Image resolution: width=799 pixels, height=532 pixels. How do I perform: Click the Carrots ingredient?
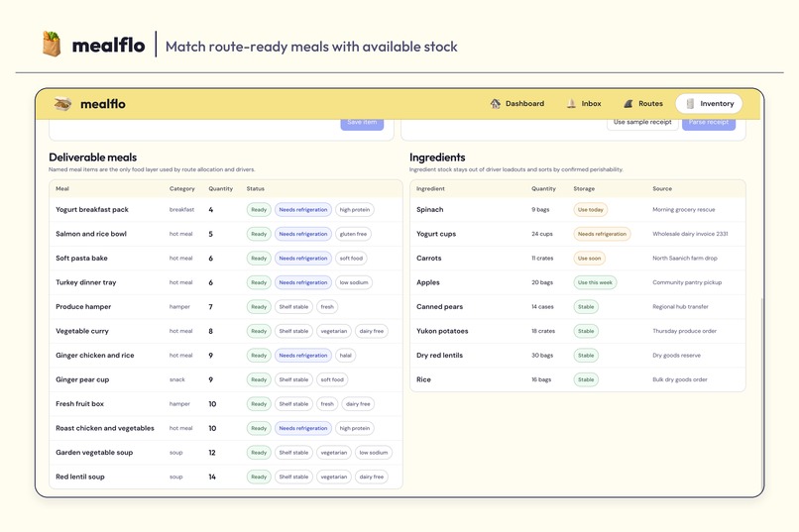click(x=428, y=259)
